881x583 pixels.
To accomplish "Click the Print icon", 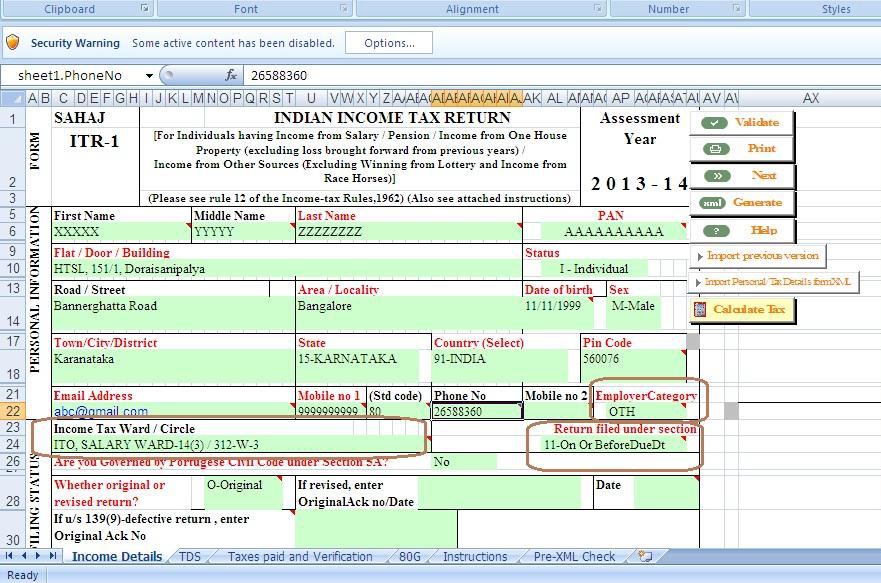I will [716, 148].
